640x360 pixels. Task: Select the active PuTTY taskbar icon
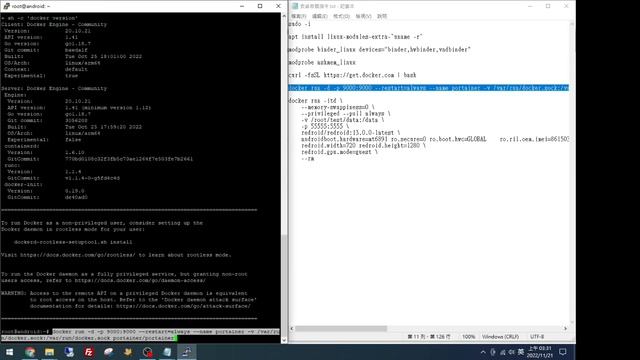coord(187,352)
